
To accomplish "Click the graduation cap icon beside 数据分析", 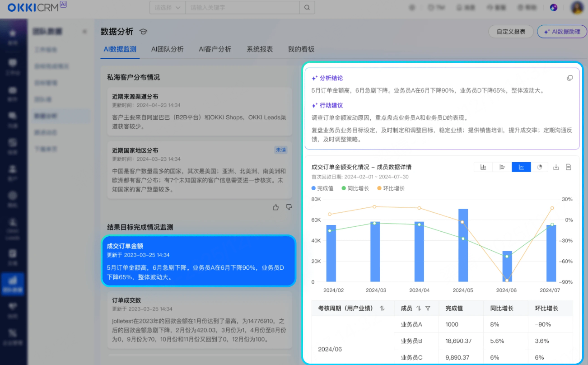I will coord(143,32).
